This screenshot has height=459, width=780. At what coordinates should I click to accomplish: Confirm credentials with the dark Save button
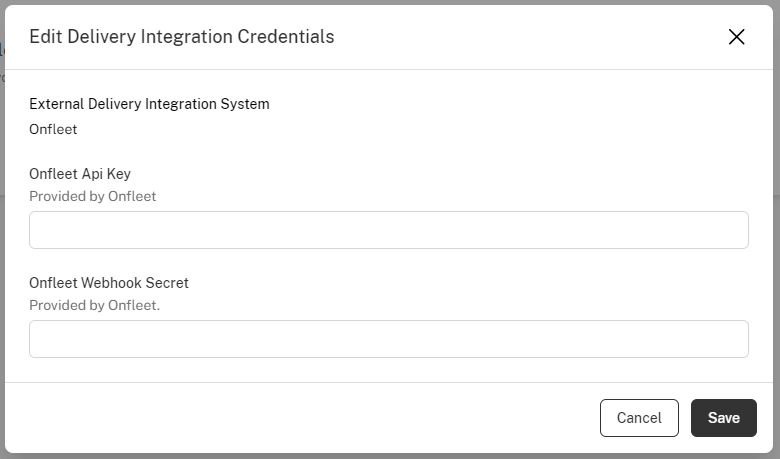pyautogui.click(x=723, y=418)
